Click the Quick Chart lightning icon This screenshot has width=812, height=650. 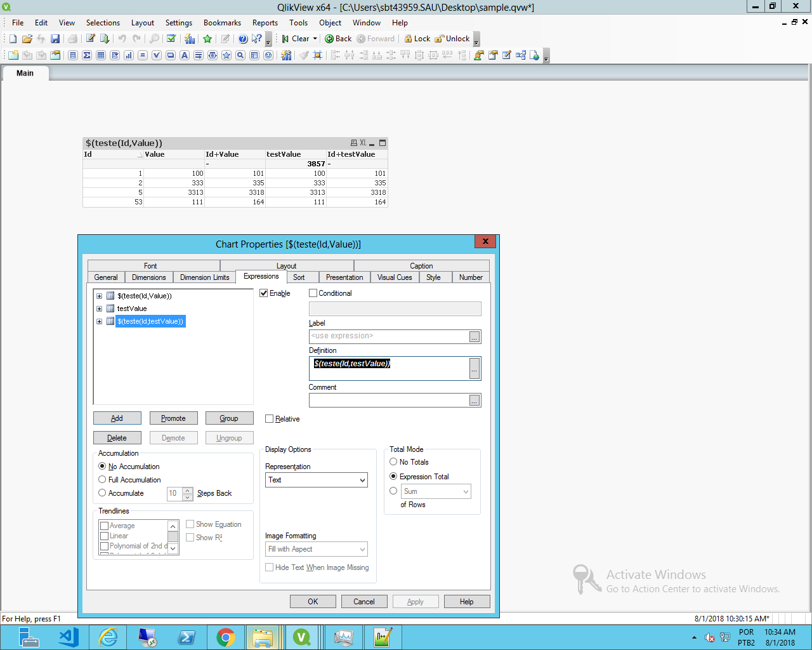pyautogui.click(x=190, y=39)
